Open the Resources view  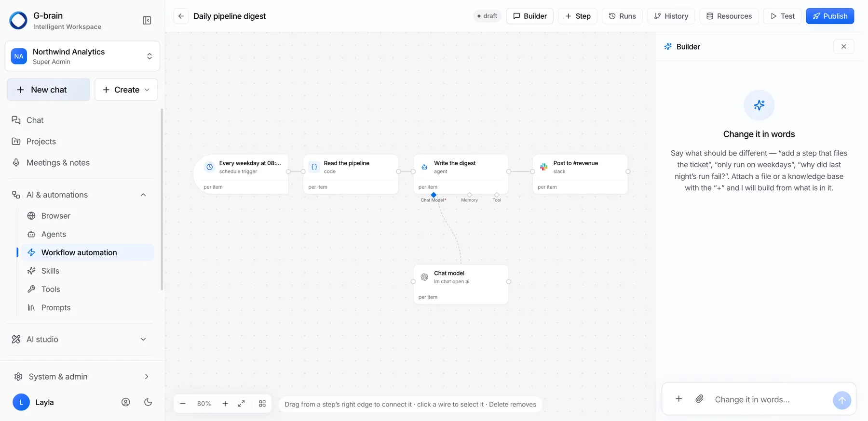click(x=729, y=16)
